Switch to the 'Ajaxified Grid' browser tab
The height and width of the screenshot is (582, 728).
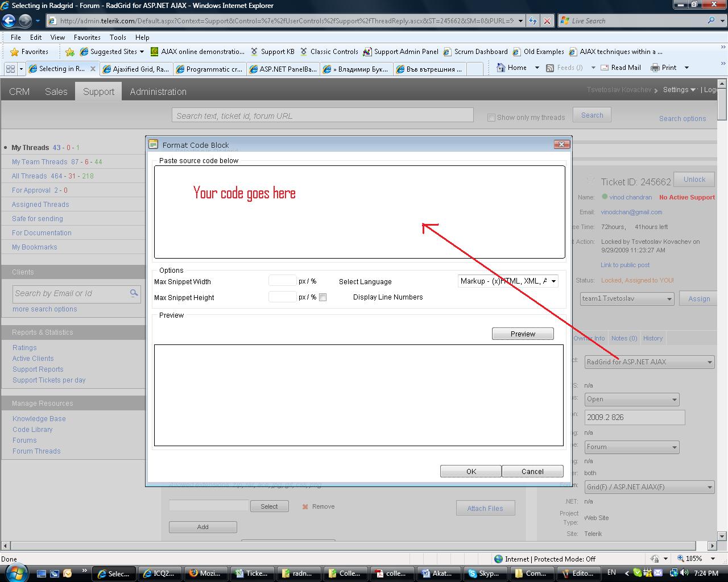coord(136,69)
